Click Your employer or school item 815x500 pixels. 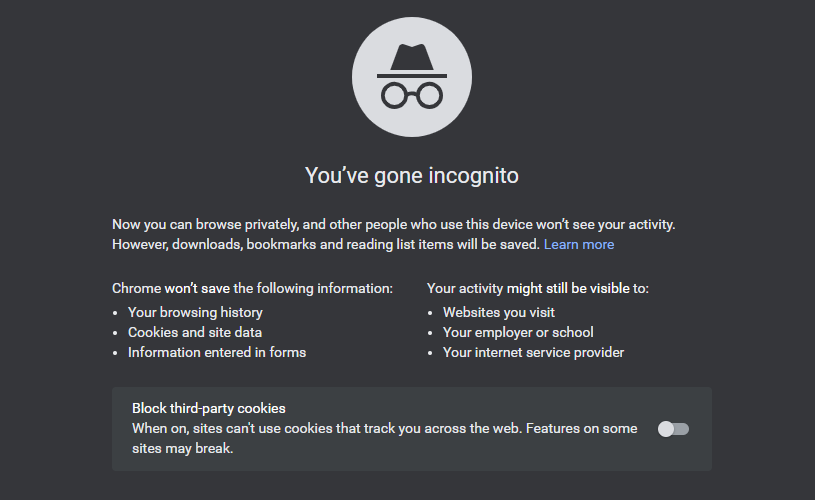click(518, 332)
